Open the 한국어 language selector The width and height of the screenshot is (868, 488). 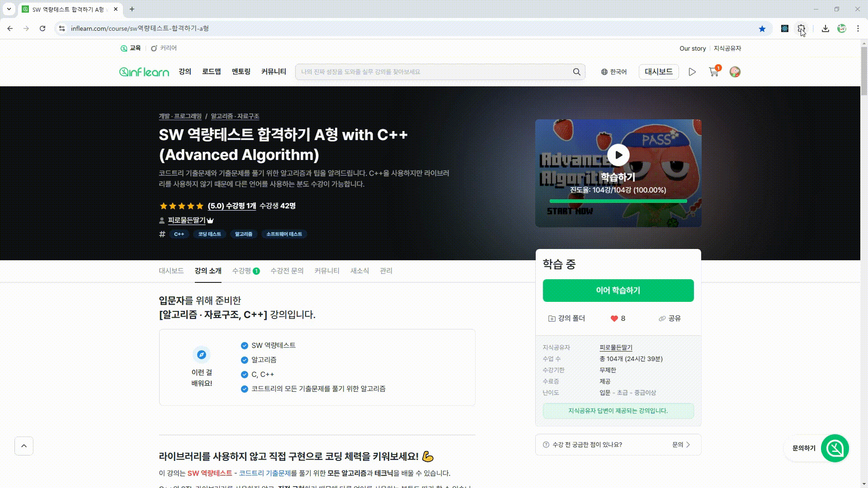point(614,72)
